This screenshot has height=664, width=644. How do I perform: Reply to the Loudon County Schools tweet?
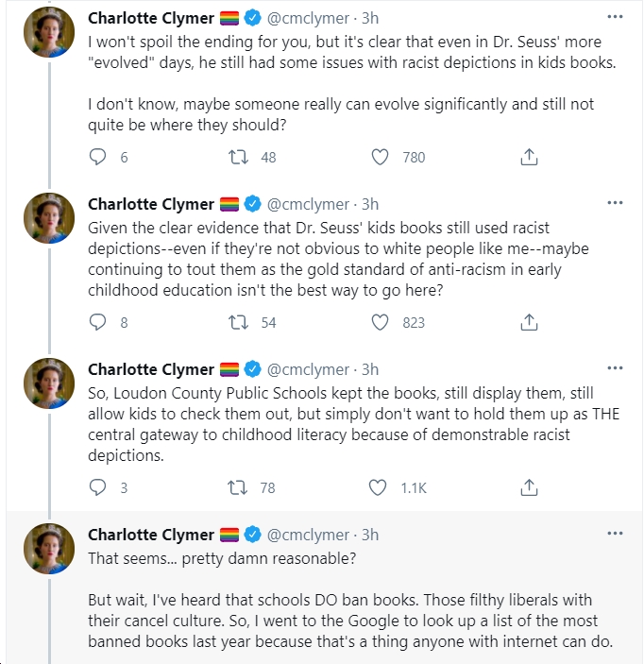tap(97, 487)
